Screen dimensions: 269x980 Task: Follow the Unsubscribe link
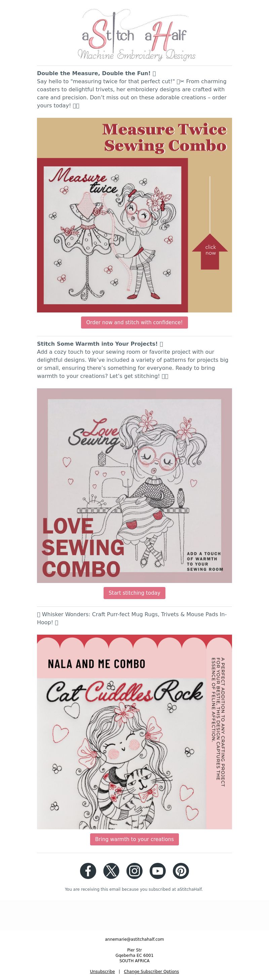tap(102, 971)
